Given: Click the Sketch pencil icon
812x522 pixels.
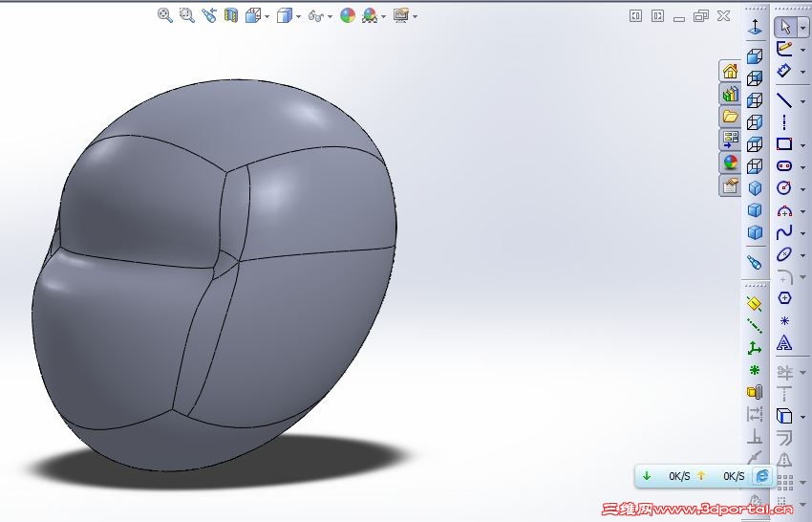Looking at the screenshot, I should (x=784, y=49).
